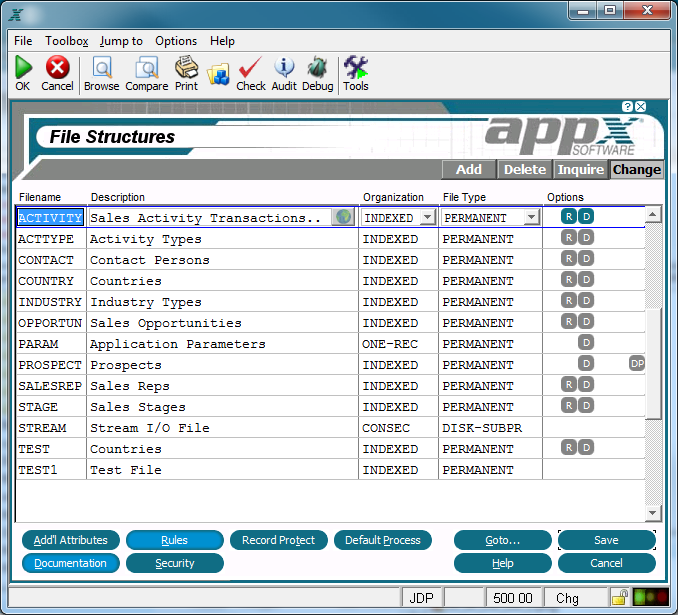
Task: Click the R icon in SALESREP row
Action: tap(569, 384)
